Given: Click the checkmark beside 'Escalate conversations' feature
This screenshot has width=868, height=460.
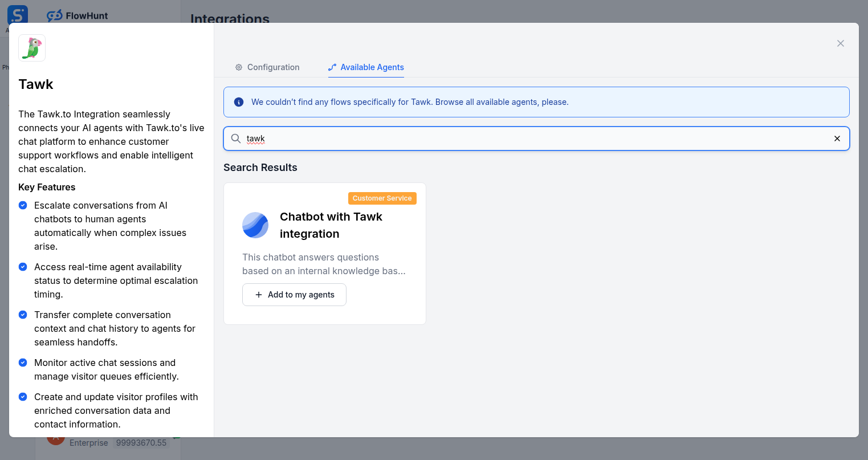Looking at the screenshot, I should (x=23, y=205).
